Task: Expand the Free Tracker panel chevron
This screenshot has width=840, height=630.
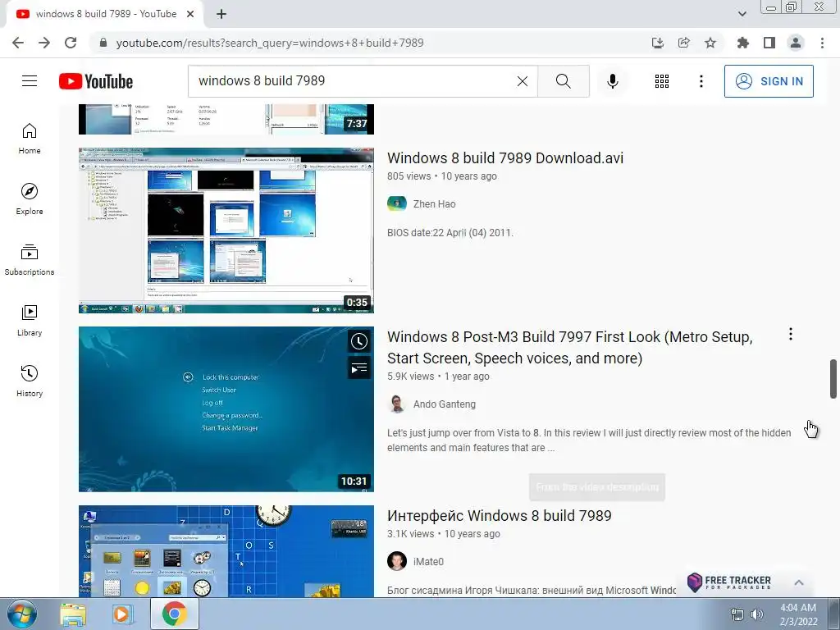Action: click(799, 582)
